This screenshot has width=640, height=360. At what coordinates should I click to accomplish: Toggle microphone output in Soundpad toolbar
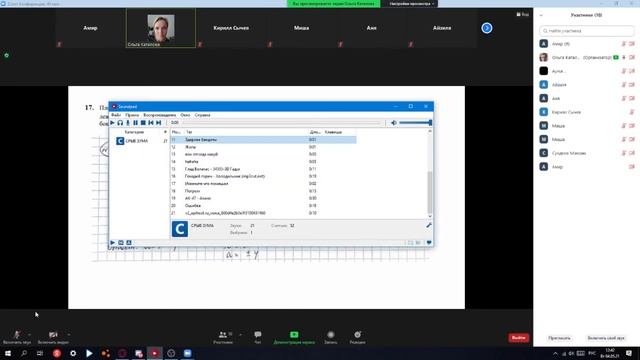click(x=128, y=122)
